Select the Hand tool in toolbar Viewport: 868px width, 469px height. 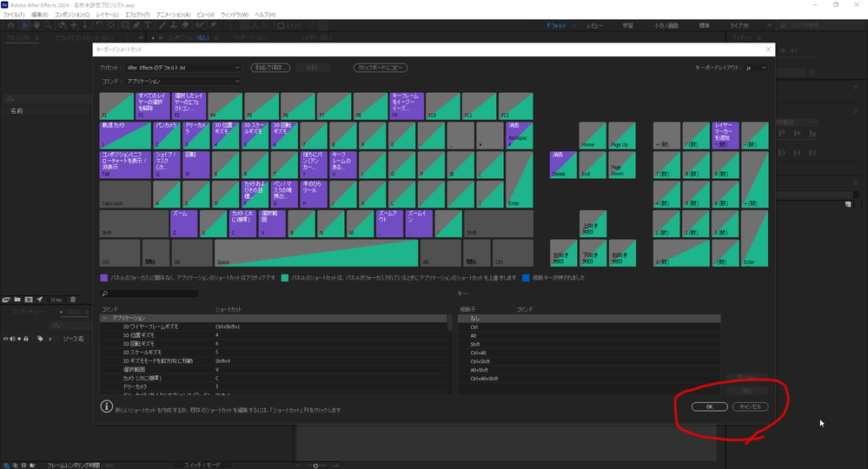tap(36, 26)
